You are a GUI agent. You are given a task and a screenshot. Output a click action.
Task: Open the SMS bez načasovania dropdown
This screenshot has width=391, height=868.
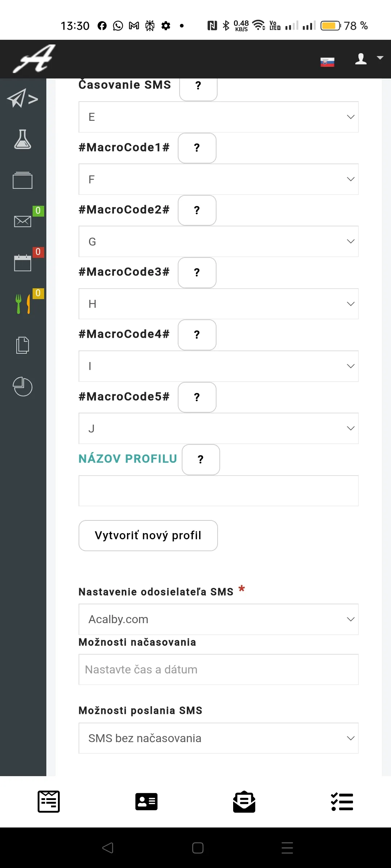click(219, 738)
